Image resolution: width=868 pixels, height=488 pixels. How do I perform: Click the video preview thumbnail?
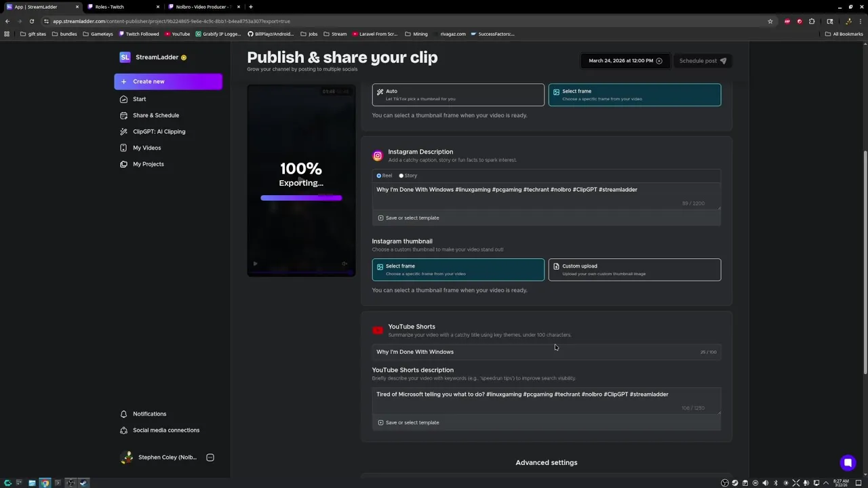pyautogui.click(x=301, y=180)
